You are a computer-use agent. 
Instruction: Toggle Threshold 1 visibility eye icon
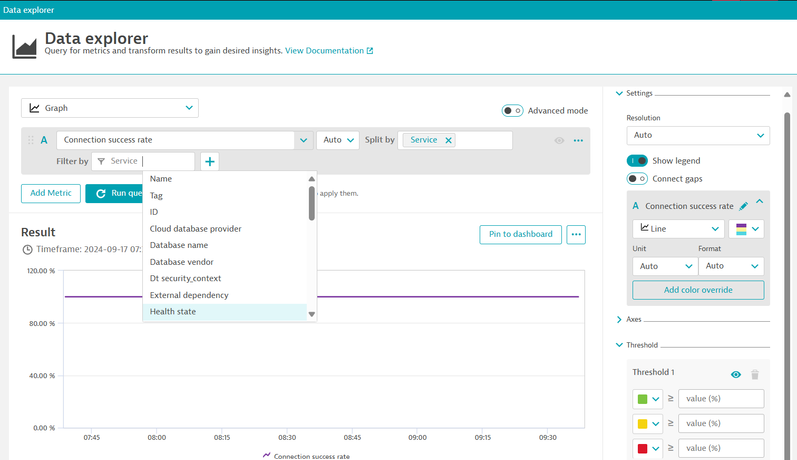click(x=736, y=374)
